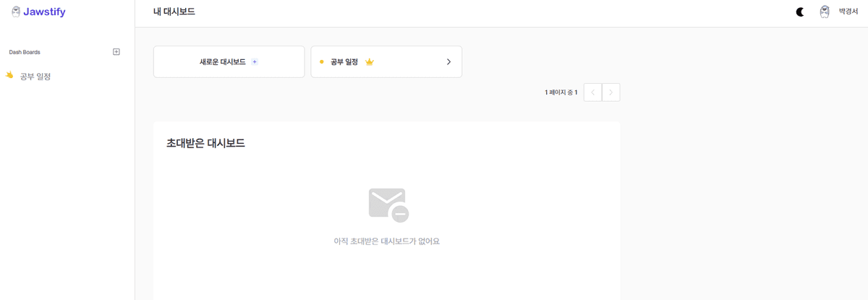Click the username 박경서

tap(848, 12)
